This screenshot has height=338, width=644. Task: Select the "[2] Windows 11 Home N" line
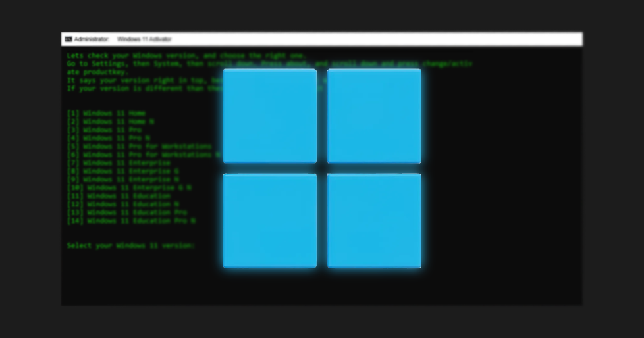(x=111, y=122)
